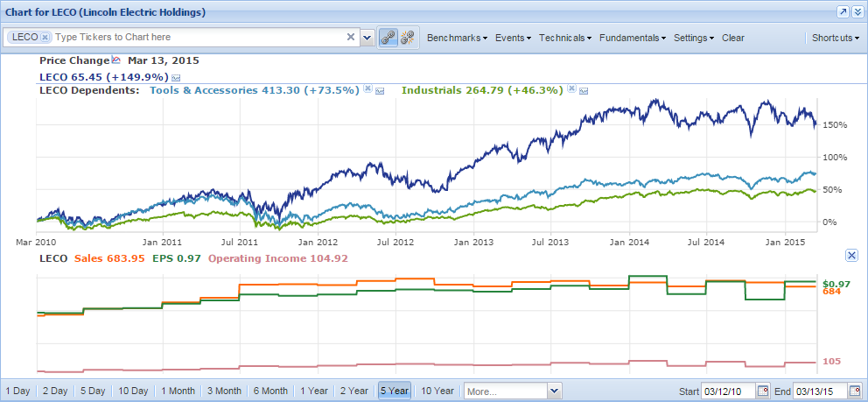This screenshot has height=402, width=868.
Task: Click the Start date field
Action: (729, 391)
